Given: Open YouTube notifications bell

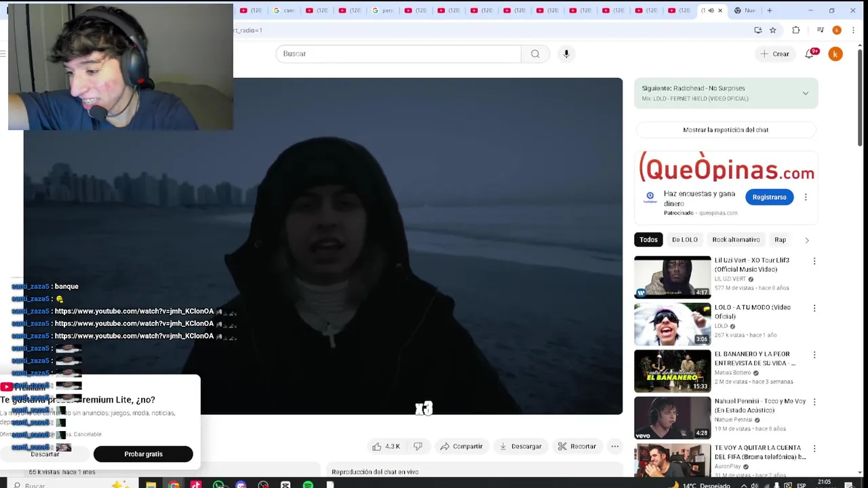Looking at the screenshot, I should (x=810, y=54).
